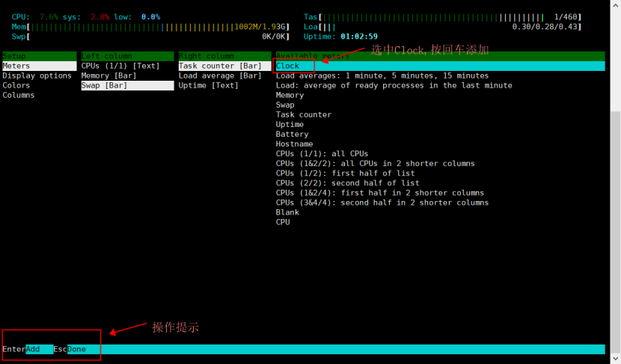Open the Columns setup category
The height and width of the screenshot is (364, 621).
(x=19, y=96)
